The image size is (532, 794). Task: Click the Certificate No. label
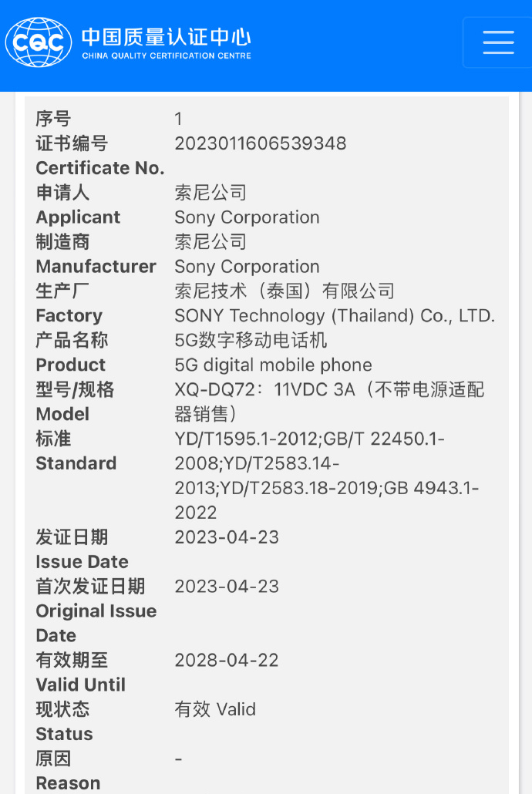(100, 168)
